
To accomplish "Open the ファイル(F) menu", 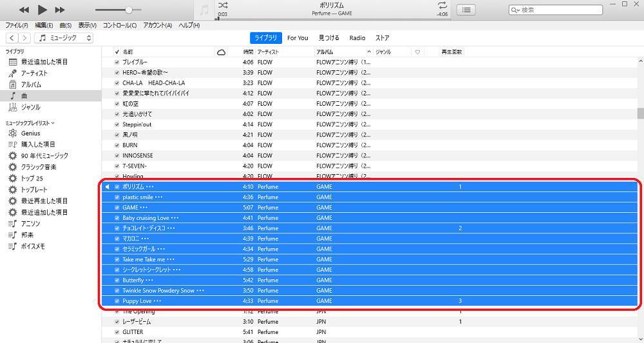I will click(x=15, y=26).
